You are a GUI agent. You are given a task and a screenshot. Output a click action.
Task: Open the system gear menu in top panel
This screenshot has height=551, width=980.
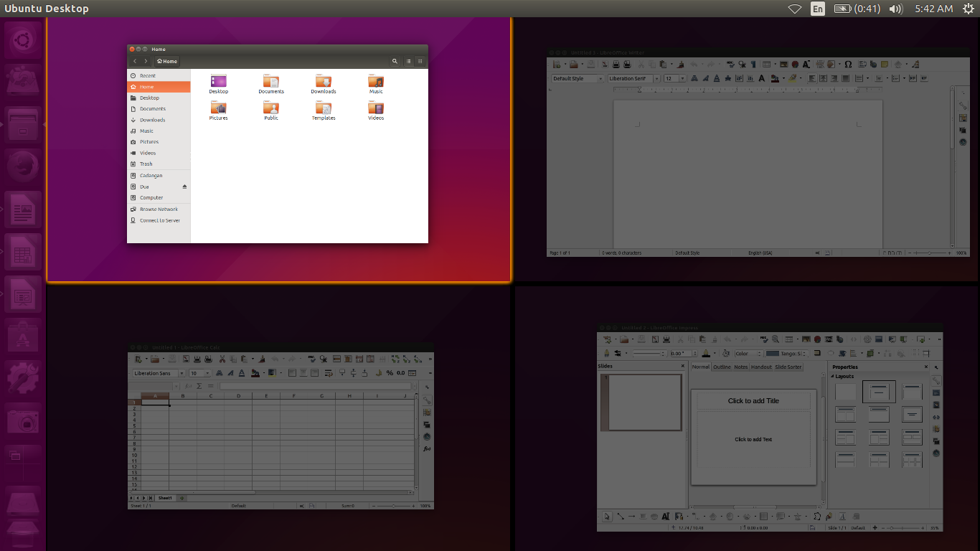pyautogui.click(x=969, y=9)
